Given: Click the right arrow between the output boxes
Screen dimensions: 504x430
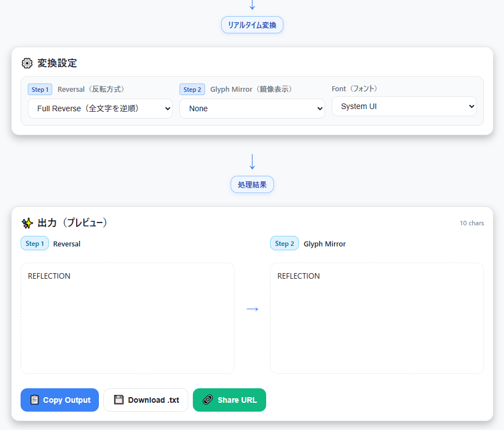Looking at the screenshot, I should [x=252, y=309].
